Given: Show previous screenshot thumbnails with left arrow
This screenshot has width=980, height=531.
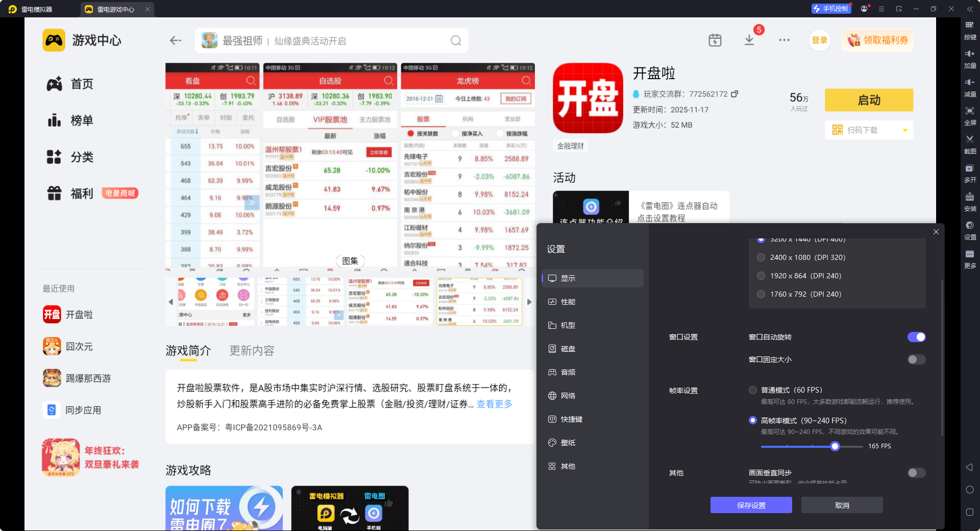Looking at the screenshot, I should (x=170, y=302).
